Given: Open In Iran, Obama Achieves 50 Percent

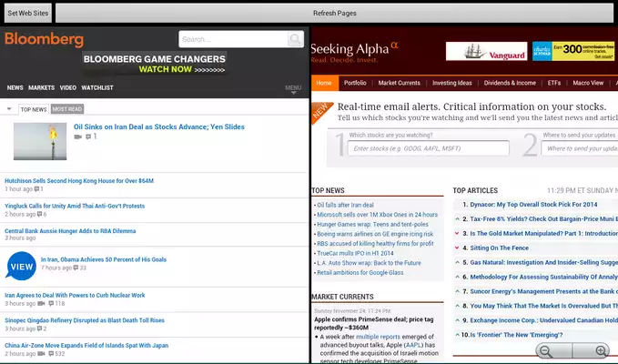Looking at the screenshot, I should click(104, 259).
